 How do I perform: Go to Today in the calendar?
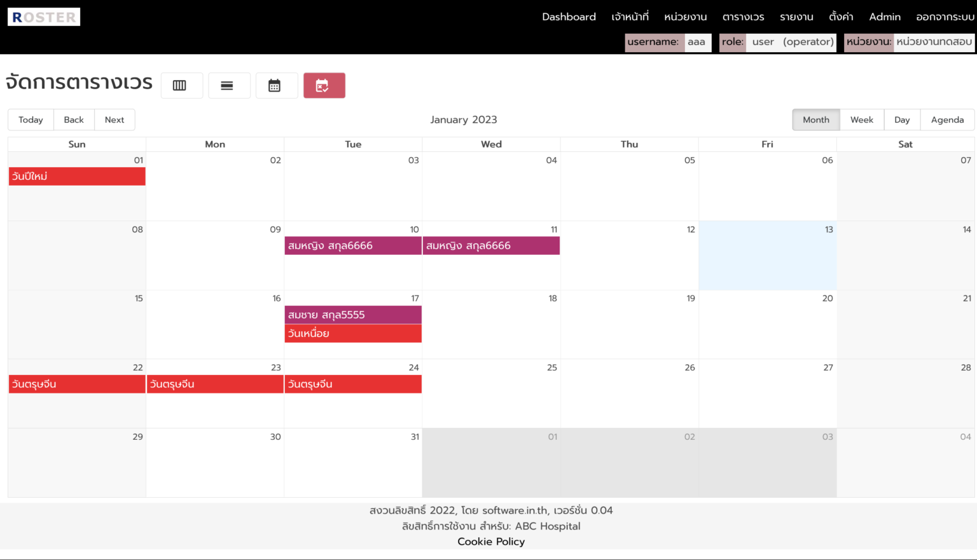(x=31, y=120)
